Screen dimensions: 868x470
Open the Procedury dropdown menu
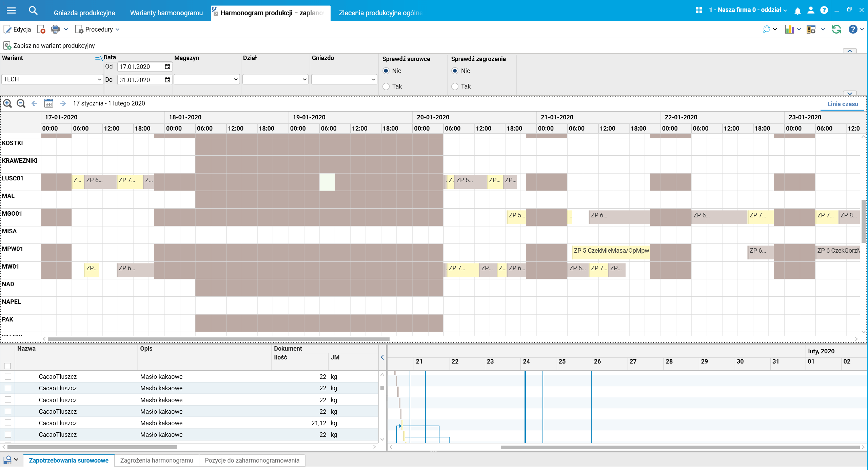(98, 30)
